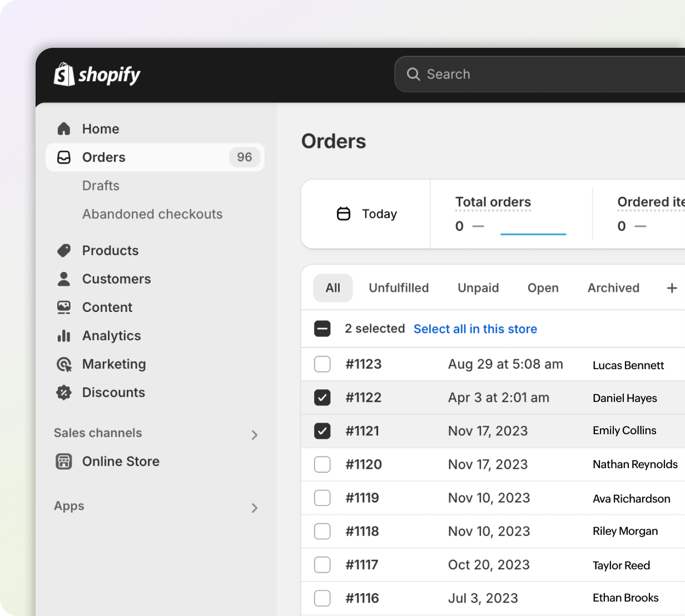Open the Home section via house icon

click(x=64, y=128)
